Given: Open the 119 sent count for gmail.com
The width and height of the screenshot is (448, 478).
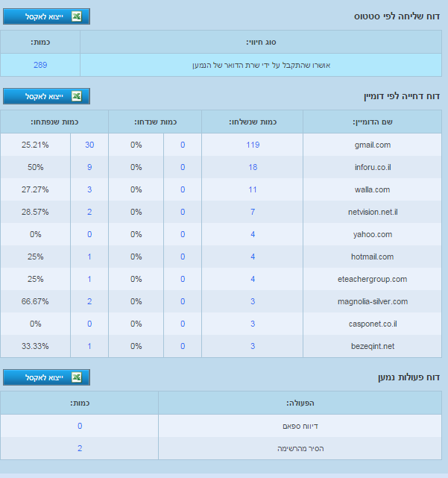Looking at the screenshot, I should (253, 145).
